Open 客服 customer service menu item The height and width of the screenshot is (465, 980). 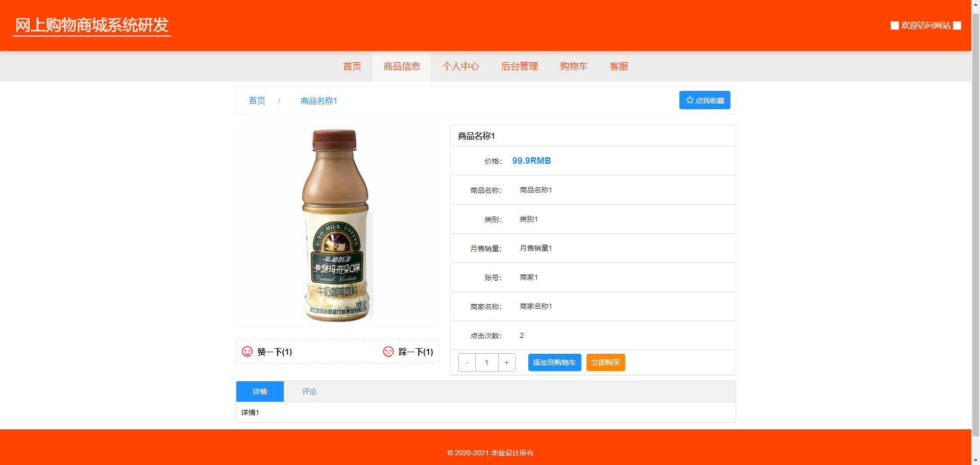(x=619, y=66)
